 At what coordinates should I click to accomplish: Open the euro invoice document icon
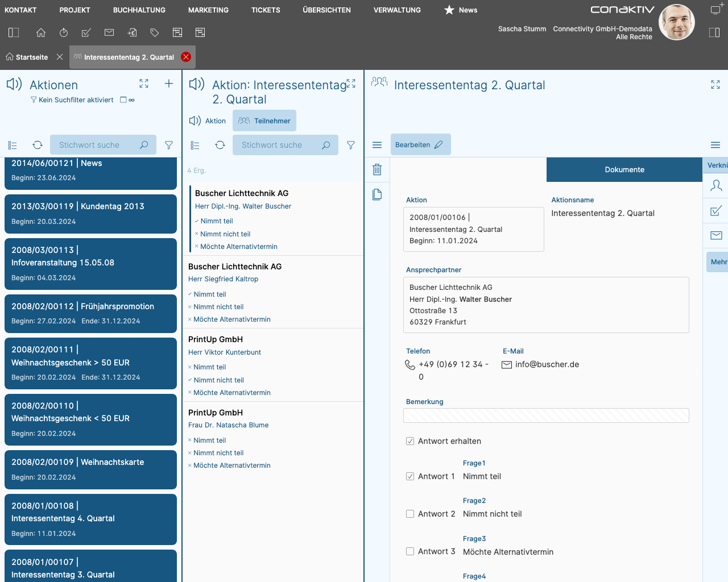132,32
